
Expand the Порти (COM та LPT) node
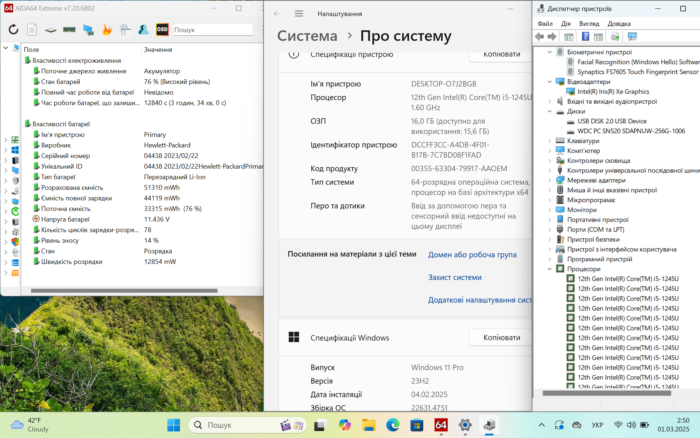[x=550, y=229]
